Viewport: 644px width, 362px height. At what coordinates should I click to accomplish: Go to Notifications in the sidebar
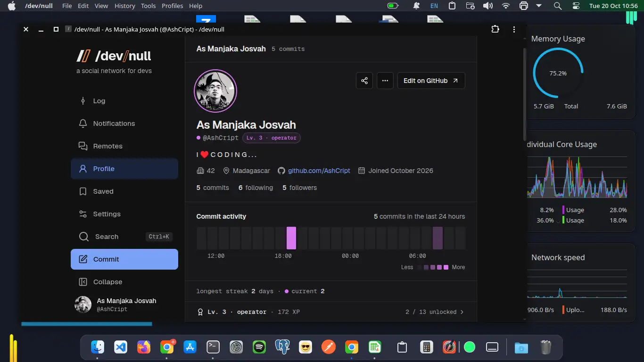point(124,123)
